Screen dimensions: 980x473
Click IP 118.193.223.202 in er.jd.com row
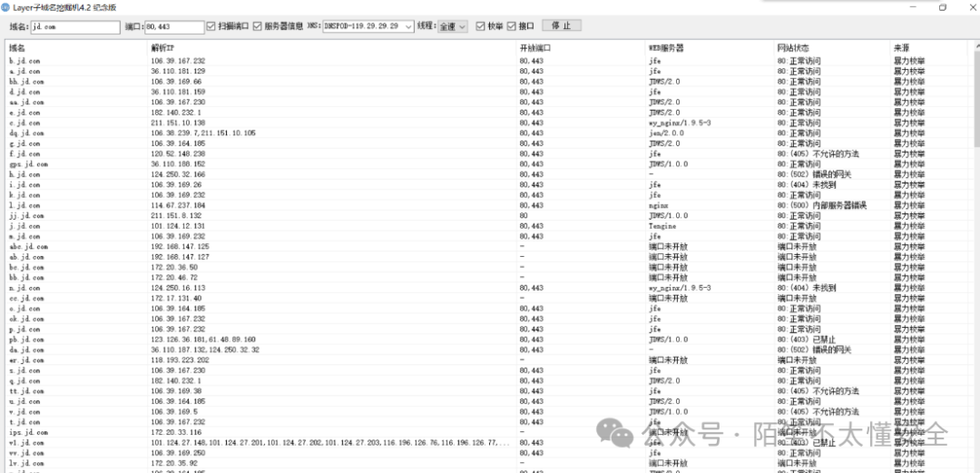click(180, 360)
